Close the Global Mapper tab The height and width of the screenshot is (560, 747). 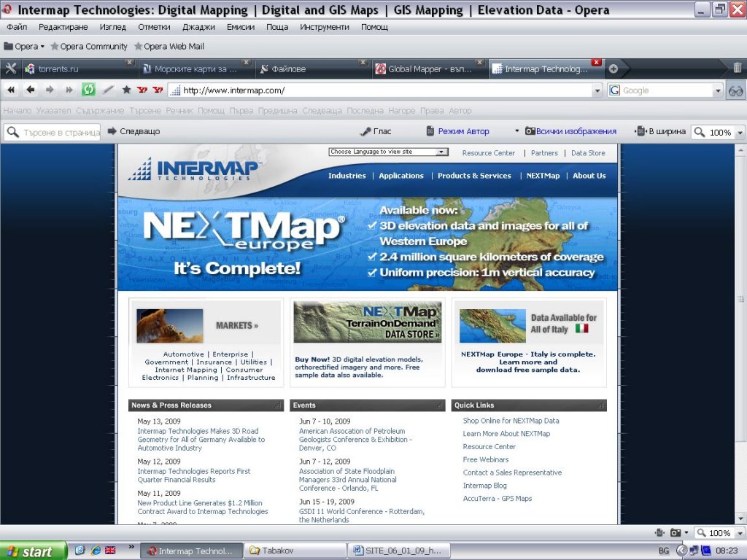(479, 63)
